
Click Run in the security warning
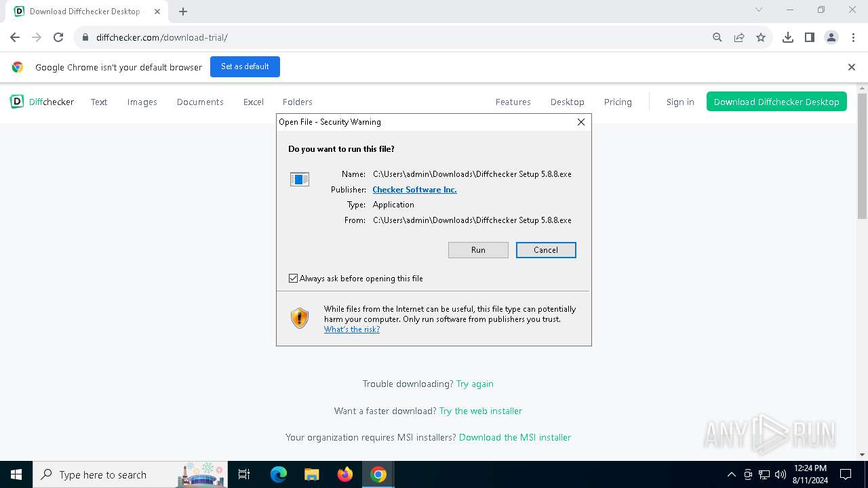click(478, 250)
